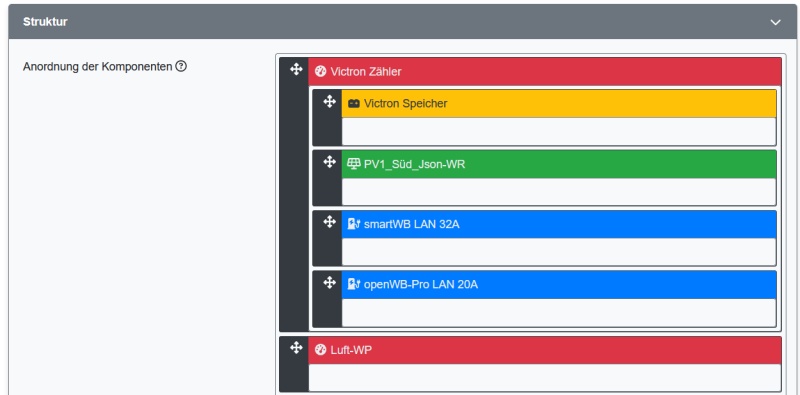Click the drop area under PV1_Süd_Json-WR
800x395 pixels.
pos(559,192)
